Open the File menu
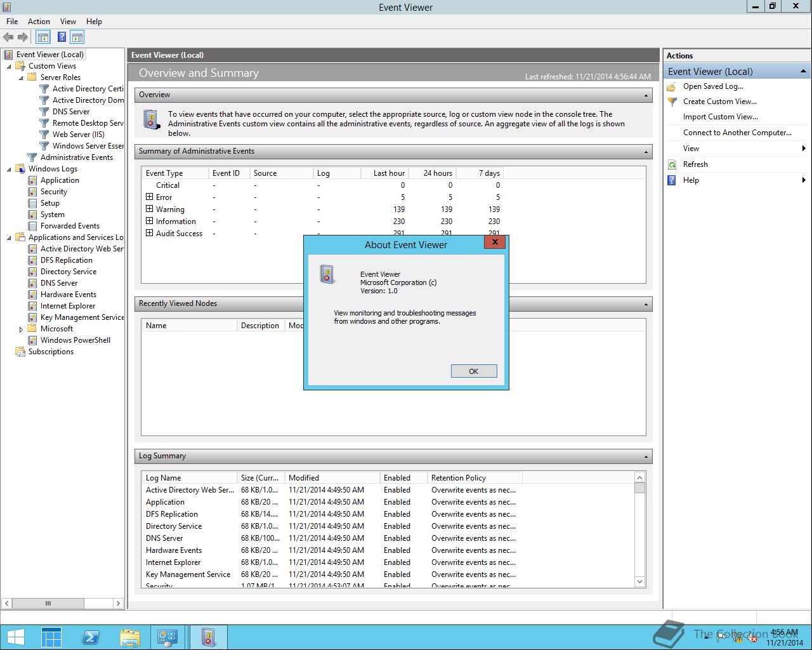 (12, 22)
